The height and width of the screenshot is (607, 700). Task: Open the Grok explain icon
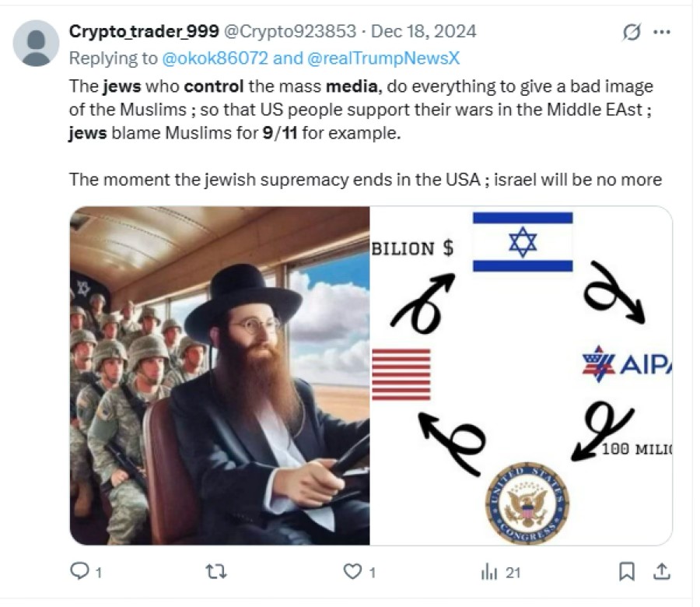tap(632, 32)
